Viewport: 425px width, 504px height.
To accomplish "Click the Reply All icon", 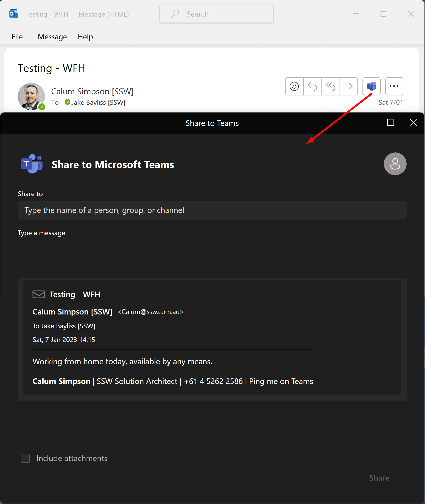I will pos(331,86).
